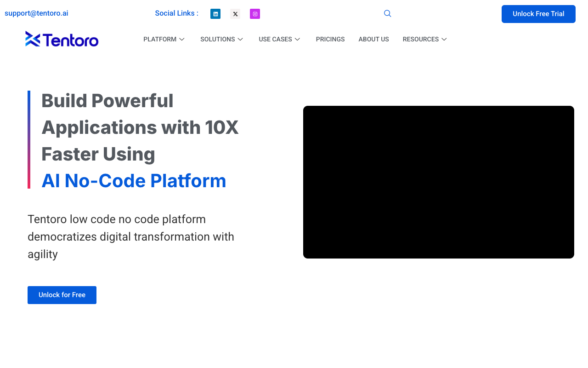Image resolution: width=588 pixels, height=368 pixels.
Task: Click the search magnifier icon
Action: [388, 13]
